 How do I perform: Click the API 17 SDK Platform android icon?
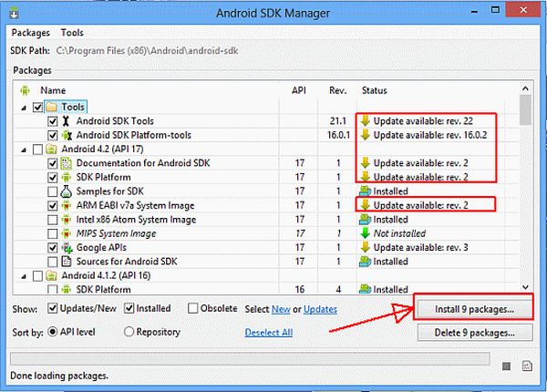67,177
